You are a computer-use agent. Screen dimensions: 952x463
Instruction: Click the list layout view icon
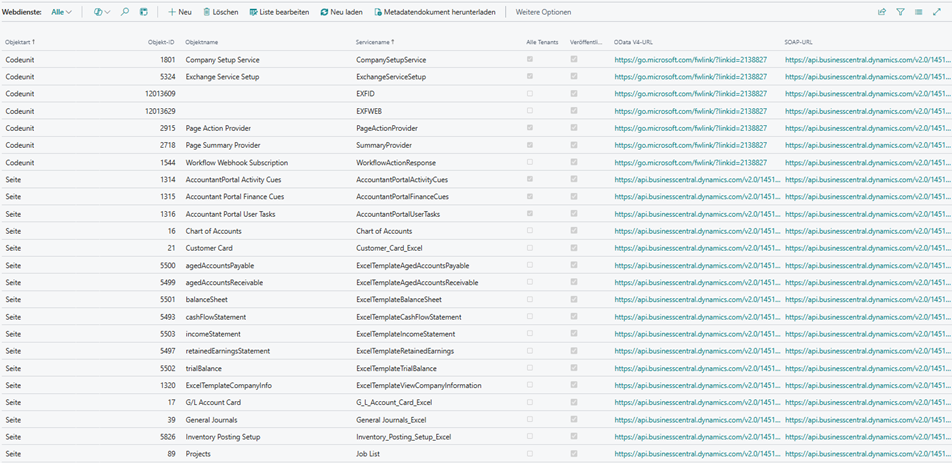click(918, 12)
